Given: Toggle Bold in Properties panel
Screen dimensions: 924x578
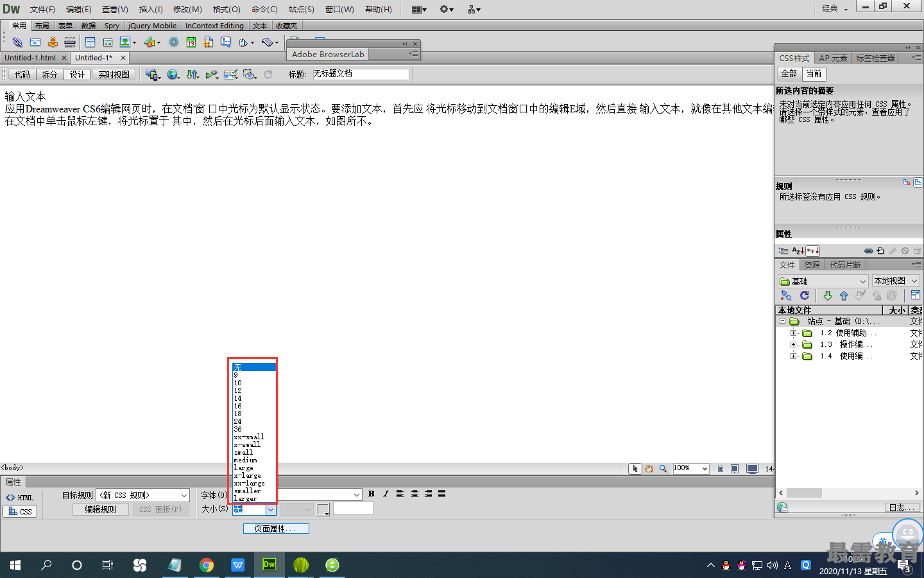Looking at the screenshot, I should tap(371, 494).
